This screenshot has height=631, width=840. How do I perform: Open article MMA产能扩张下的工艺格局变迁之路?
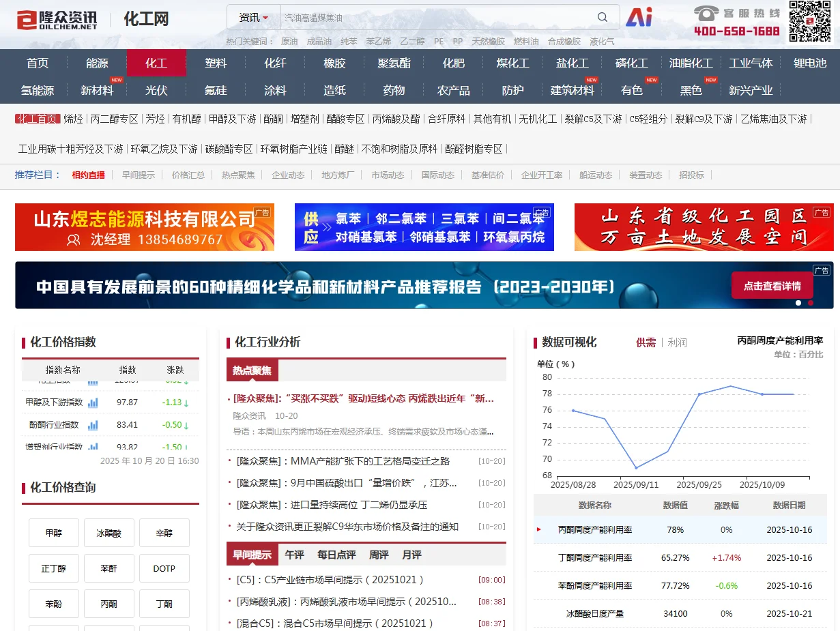tap(343, 461)
